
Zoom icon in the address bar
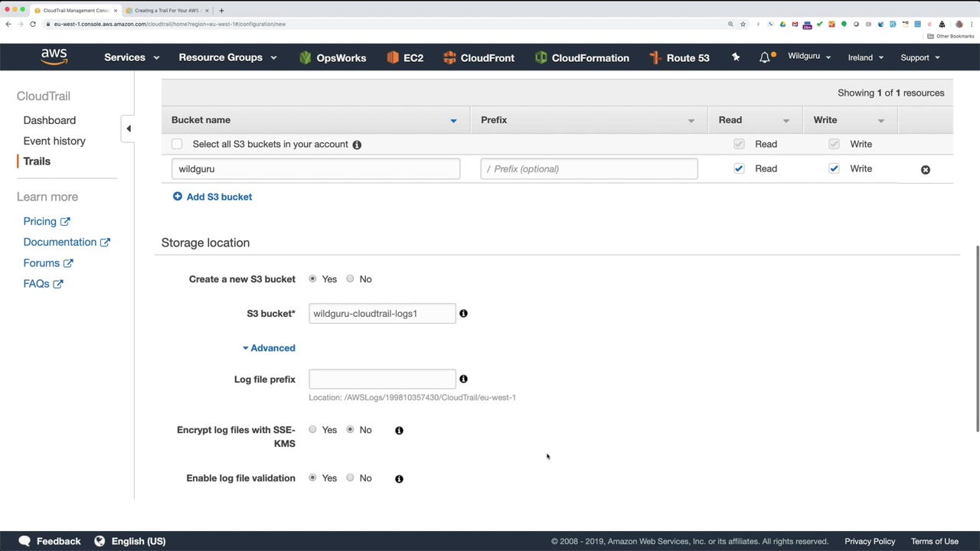pos(730,24)
